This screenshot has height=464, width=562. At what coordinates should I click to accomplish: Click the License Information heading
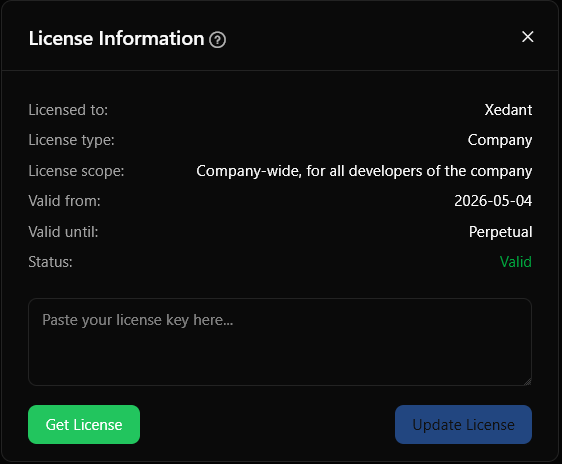(x=116, y=38)
